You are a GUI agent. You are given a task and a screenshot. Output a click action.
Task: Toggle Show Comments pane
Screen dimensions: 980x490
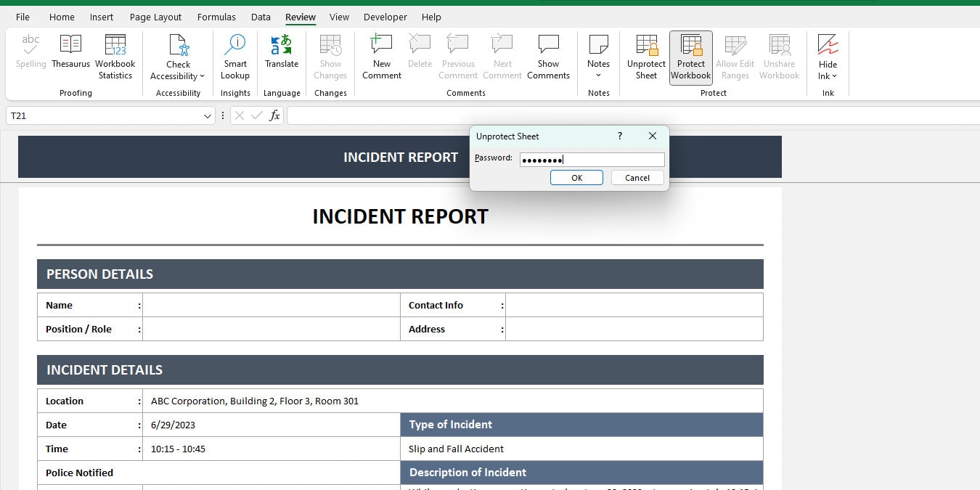[548, 54]
